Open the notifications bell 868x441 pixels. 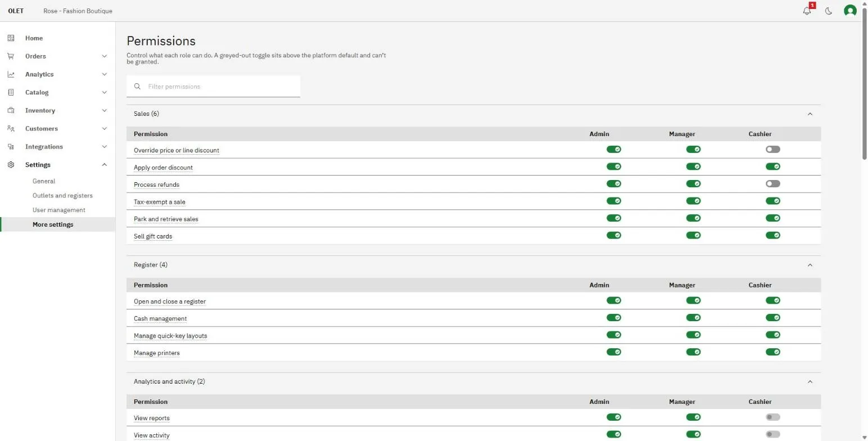[x=807, y=11]
